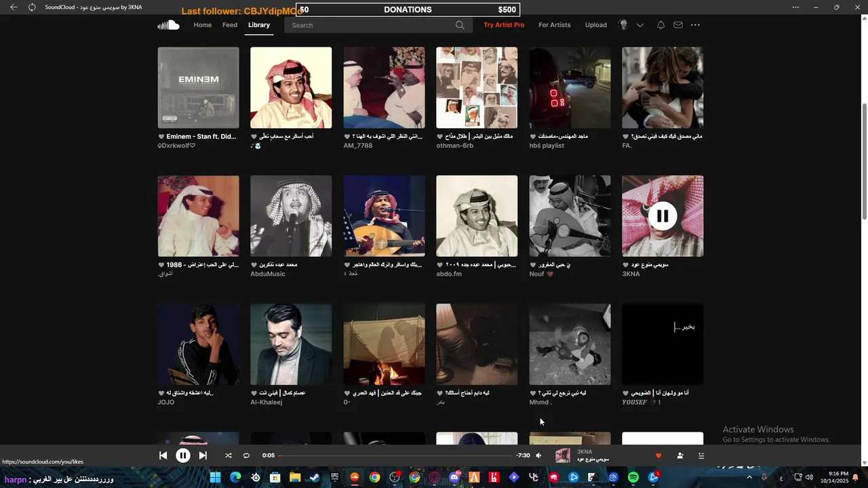This screenshot has width=868, height=488.
Task: Open the Upload page
Action: tap(596, 25)
